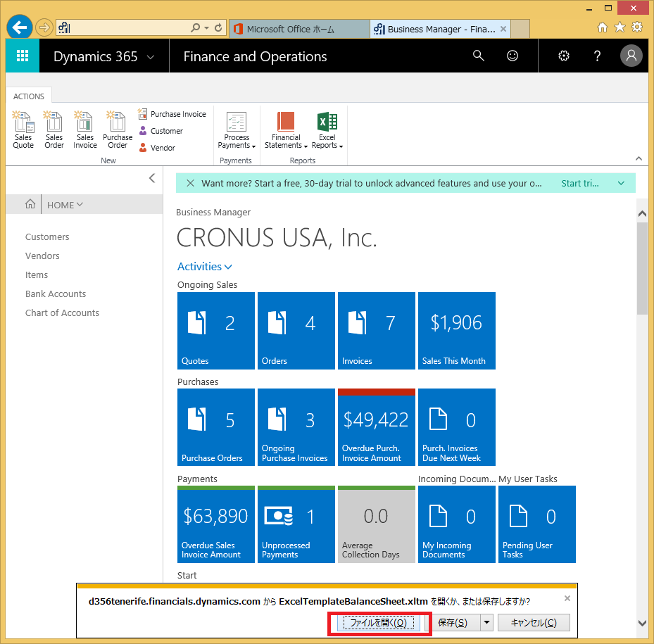Close the download notification bar
This screenshot has height=644, width=654.
pyautogui.click(x=567, y=598)
